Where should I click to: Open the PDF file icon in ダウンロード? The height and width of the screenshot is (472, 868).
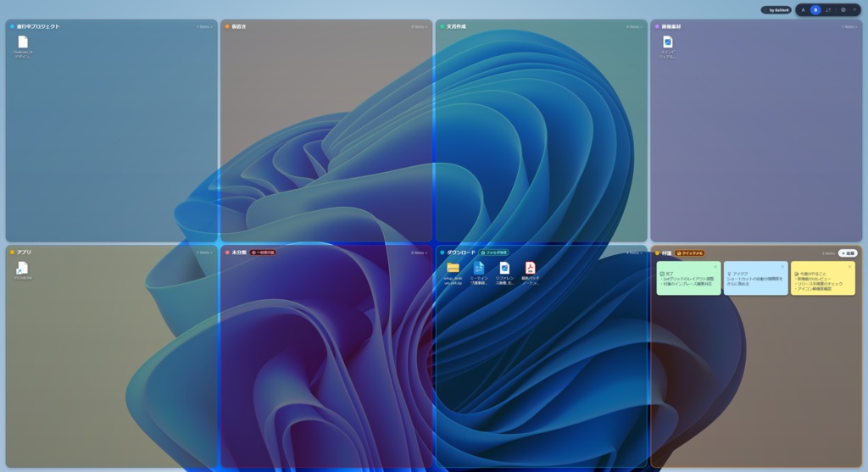coord(531,268)
